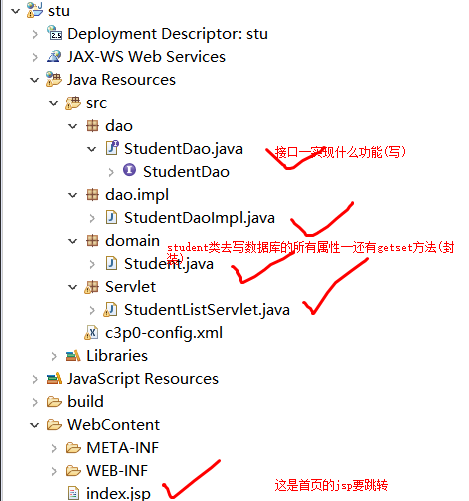Collapse the WebContent folder

pos(35,425)
